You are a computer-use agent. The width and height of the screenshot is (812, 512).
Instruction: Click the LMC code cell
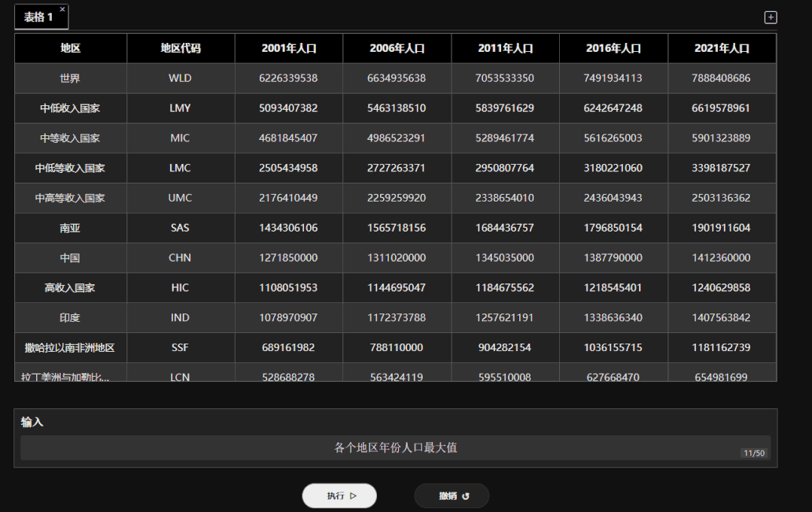(x=180, y=168)
